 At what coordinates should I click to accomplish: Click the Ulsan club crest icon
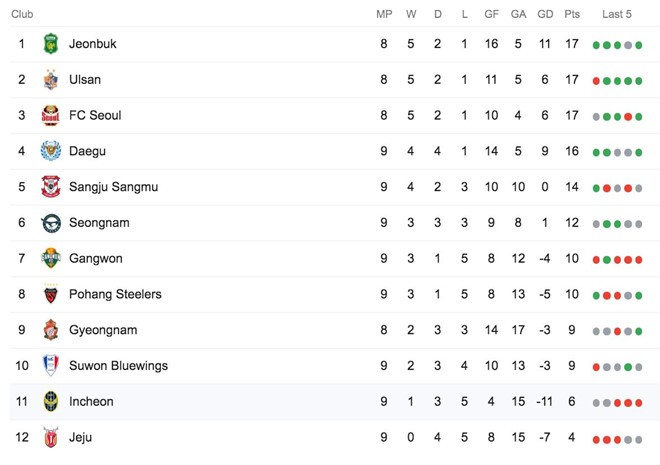[x=51, y=80]
